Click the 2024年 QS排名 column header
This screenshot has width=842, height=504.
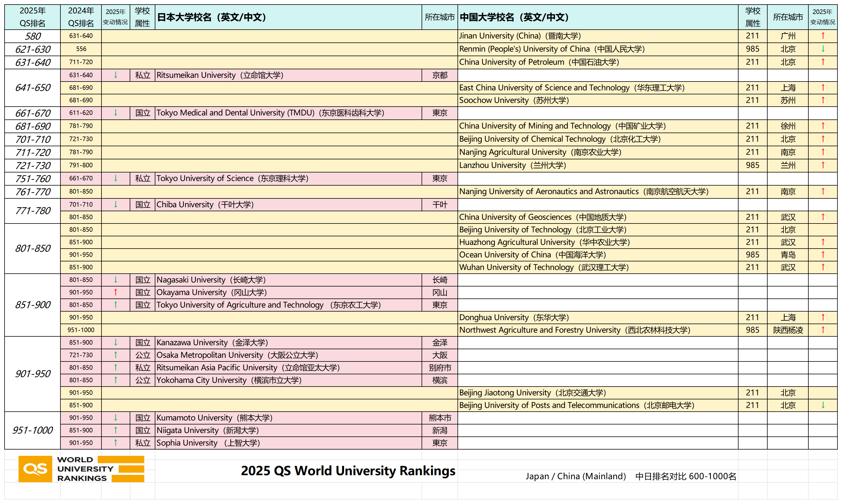pyautogui.click(x=81, y=17)
